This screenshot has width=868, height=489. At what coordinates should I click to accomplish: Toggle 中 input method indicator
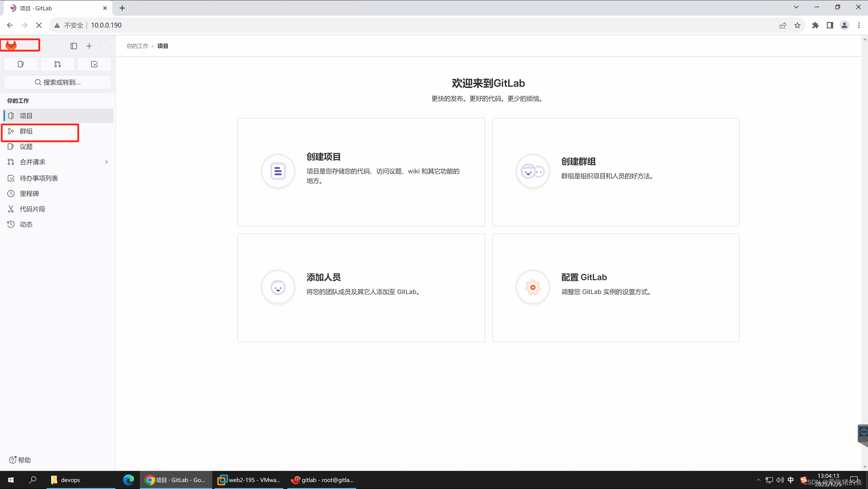791,480
